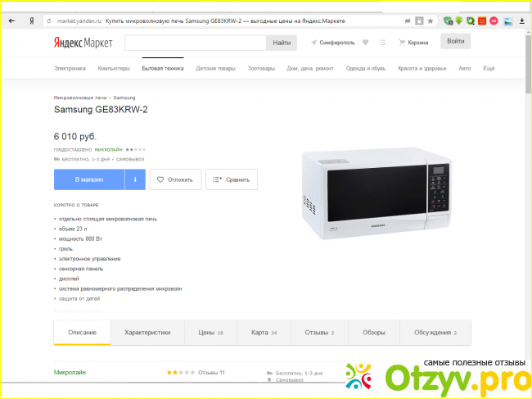
Task: Click the microwave product image
Action: pos(376,193)
